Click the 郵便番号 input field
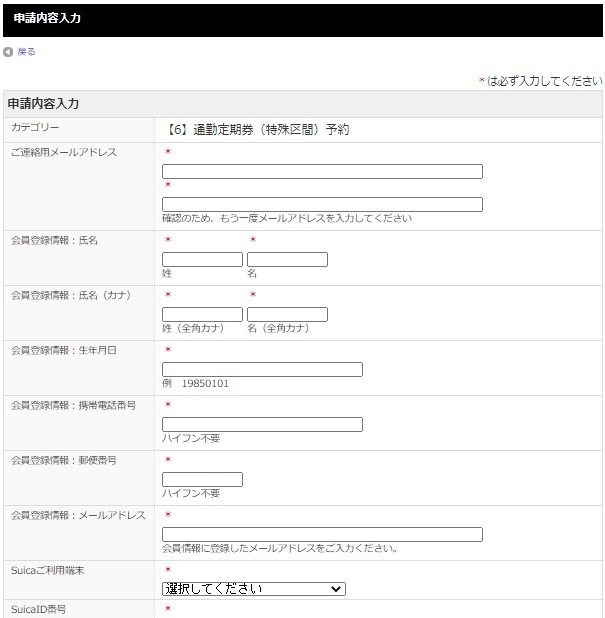The image size is (605, 618). (202, 479)
